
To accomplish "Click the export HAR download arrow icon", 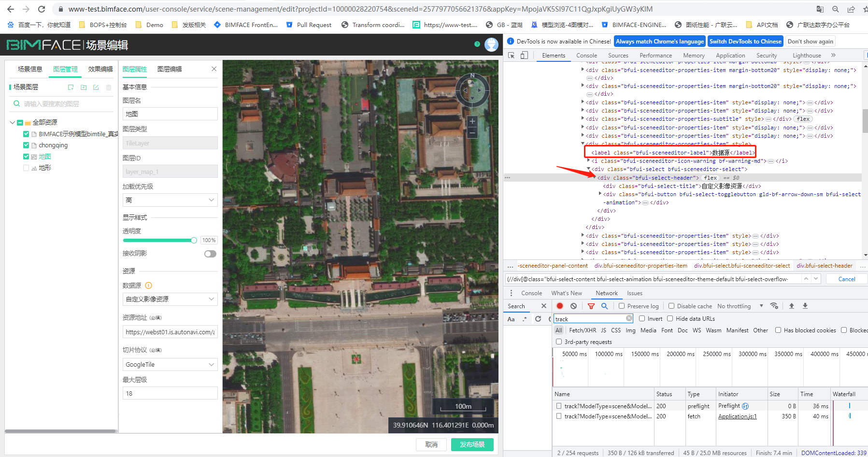I will click(x=805, y=306).
